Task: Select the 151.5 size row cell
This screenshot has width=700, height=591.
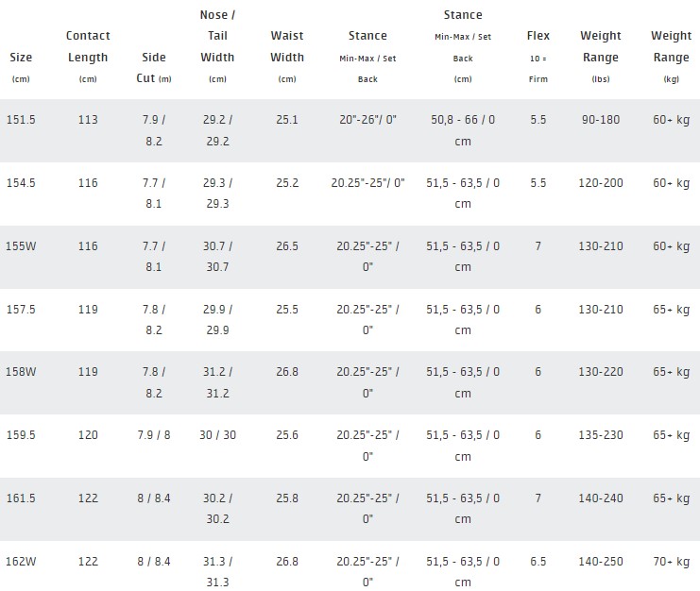Action: click(x=22, y=120)
